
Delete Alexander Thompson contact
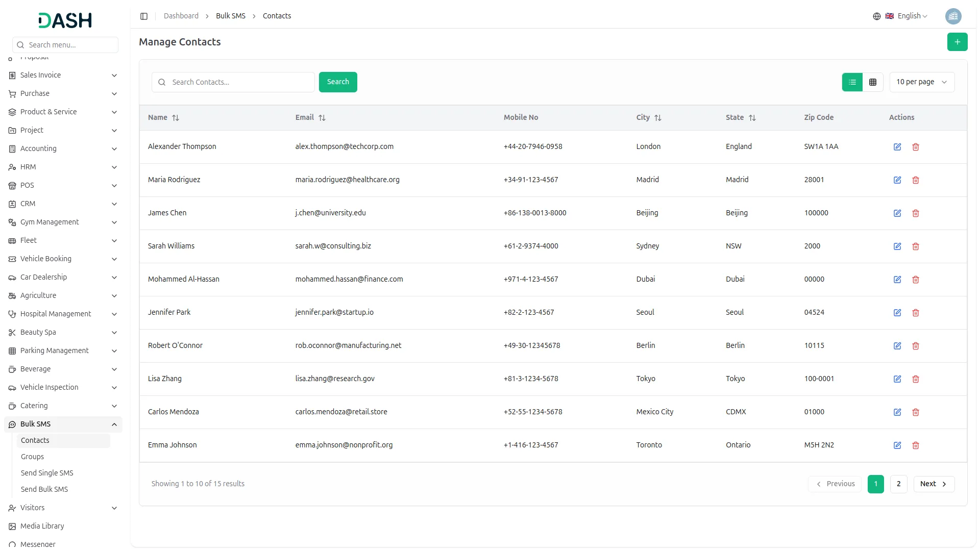pyautogui.click(x=916, y=147)
